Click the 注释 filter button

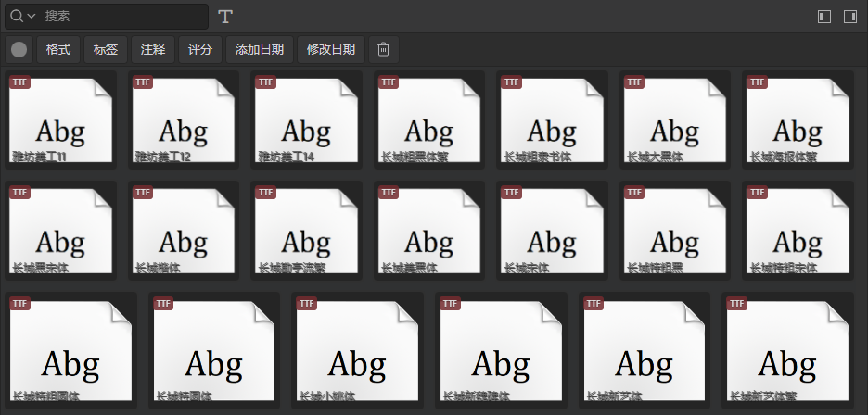153,49
